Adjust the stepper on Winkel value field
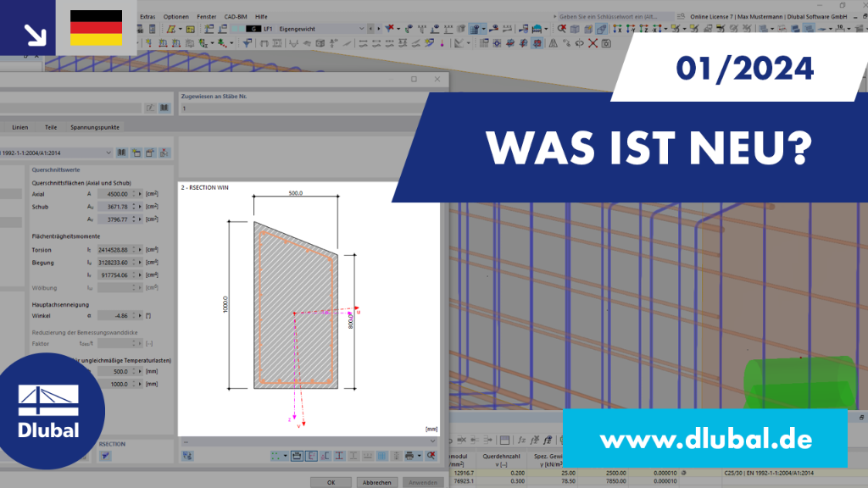This screenshot has height=488, width=868. pyautogui.click(x=133, y=316)
